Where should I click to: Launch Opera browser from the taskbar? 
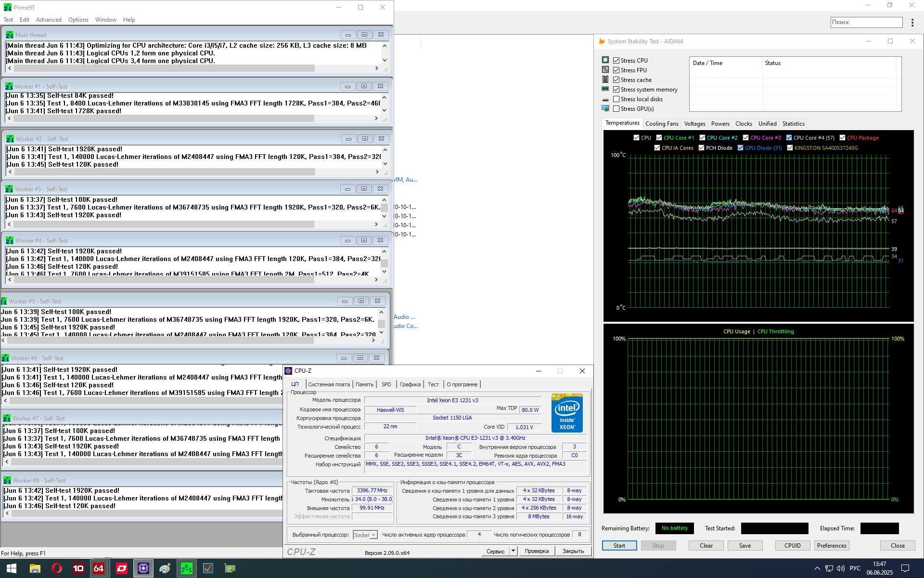click(57, 568)
